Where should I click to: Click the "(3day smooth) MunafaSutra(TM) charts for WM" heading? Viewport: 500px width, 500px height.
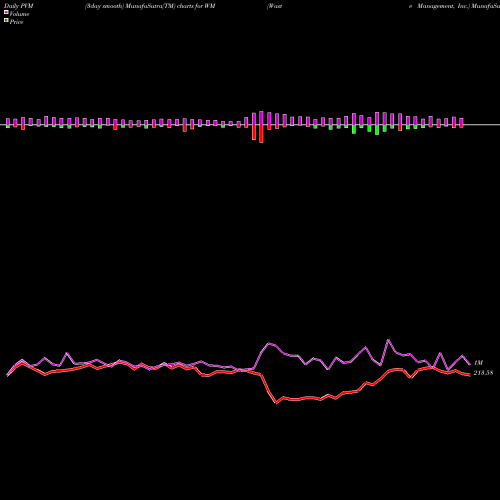click(x=150, y=6)
